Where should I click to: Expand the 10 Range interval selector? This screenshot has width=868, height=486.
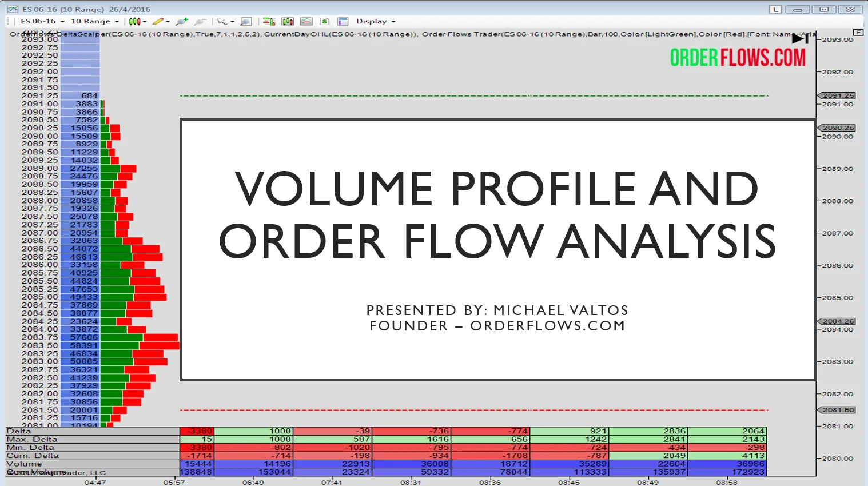(x=95, y=22)
